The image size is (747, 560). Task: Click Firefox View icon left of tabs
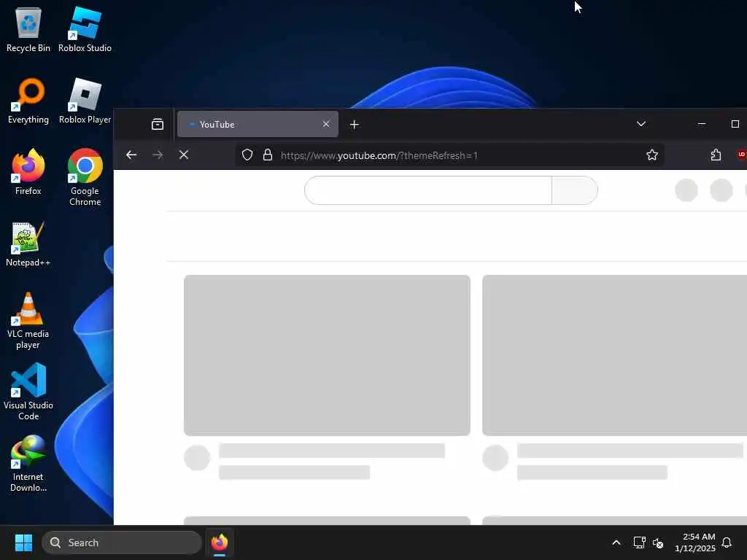pos(158,124)
